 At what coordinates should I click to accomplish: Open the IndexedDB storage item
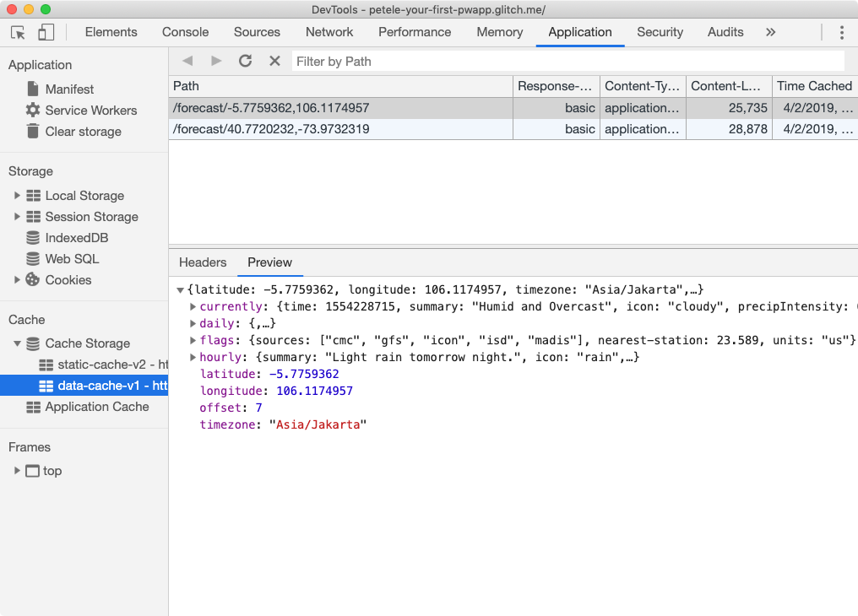[76, 238]
